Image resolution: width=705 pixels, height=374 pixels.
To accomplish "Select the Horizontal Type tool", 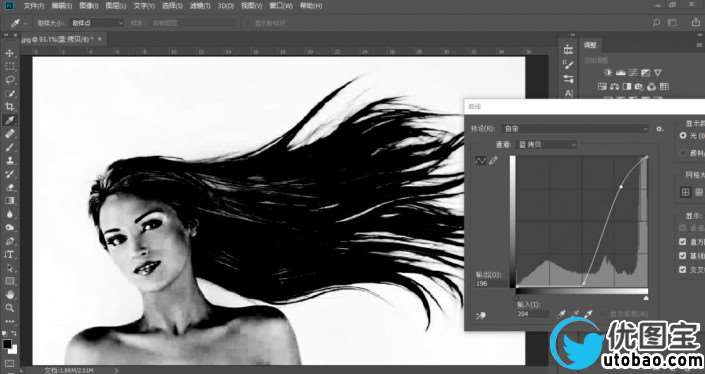I will click(x=9, y=254).
